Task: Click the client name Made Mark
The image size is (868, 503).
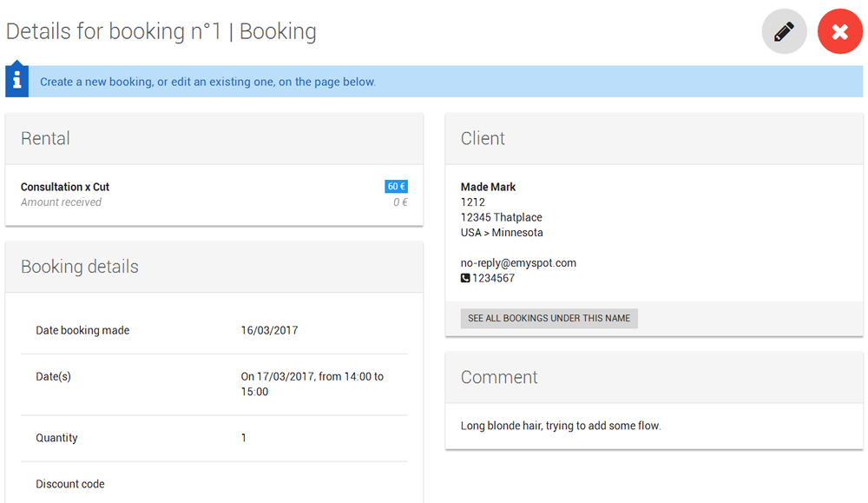Action: pos(488,188)
